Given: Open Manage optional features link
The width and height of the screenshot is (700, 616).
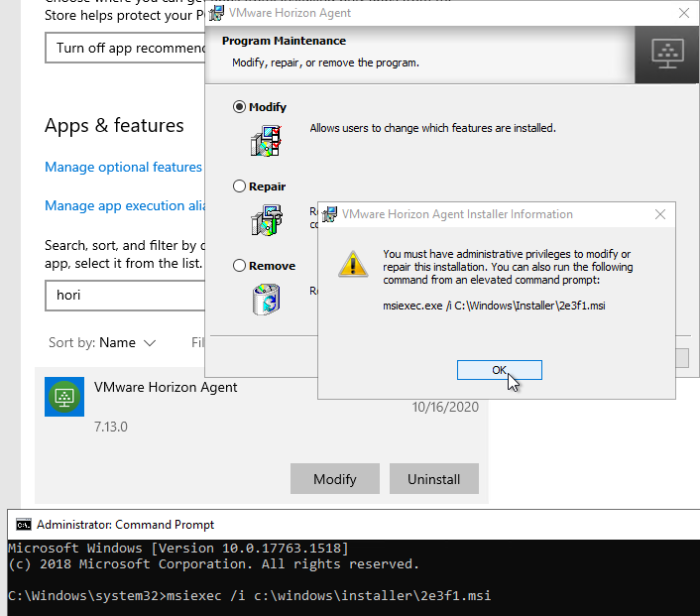Looking at the screenshot, I should pyautogui.click(x=123, y=167).
